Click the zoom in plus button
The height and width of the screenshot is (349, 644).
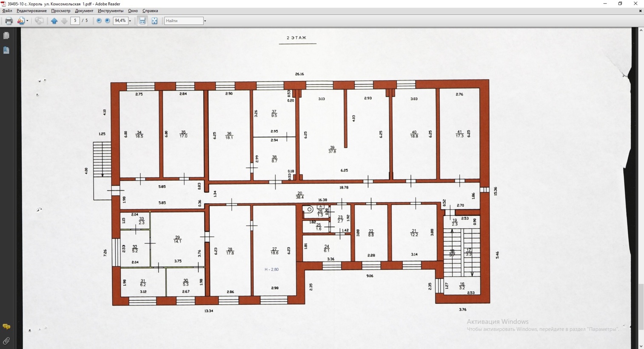108,21
